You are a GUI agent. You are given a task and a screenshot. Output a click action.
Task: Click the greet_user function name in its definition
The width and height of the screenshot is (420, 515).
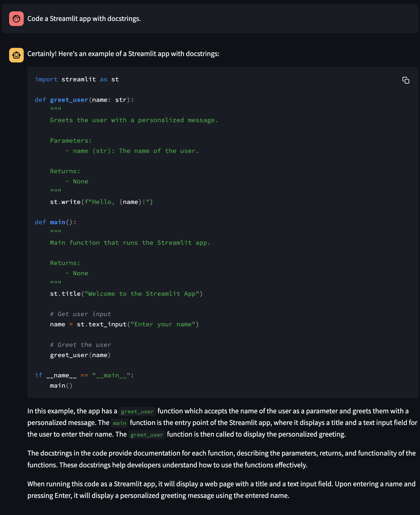[x=69, y=100]
